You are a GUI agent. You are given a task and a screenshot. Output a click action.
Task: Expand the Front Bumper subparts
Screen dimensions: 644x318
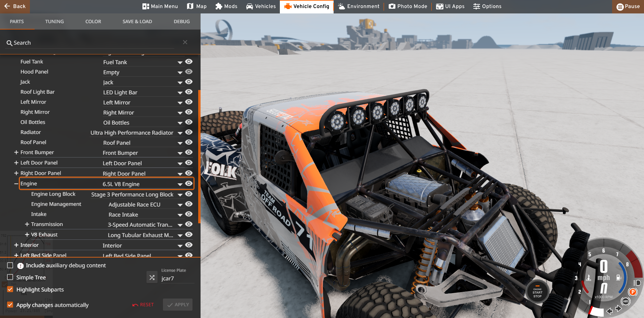16,152
